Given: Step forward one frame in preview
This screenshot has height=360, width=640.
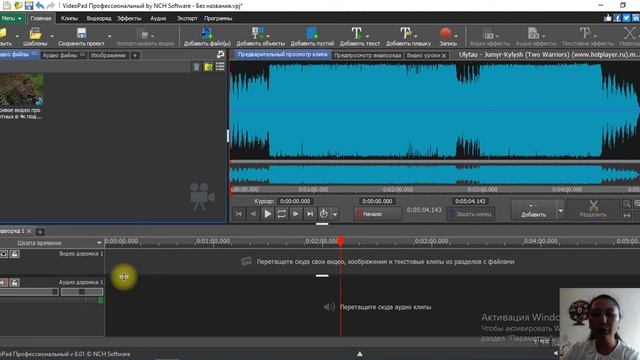Looking at the screenshot, I should pyautogui.click(x=296, y=213).
